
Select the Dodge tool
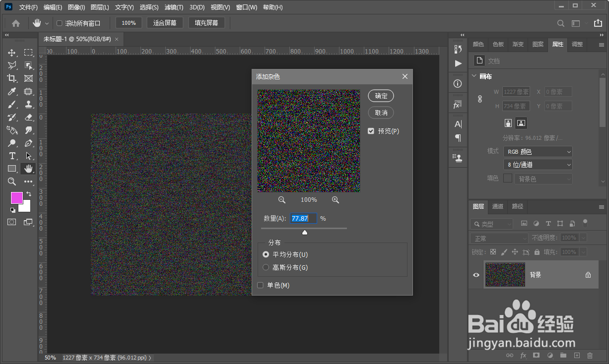coord(12,143)
